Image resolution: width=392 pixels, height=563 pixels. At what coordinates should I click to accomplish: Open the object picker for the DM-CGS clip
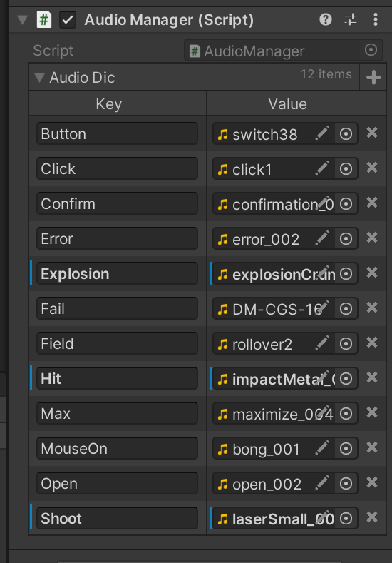point(346,309)
